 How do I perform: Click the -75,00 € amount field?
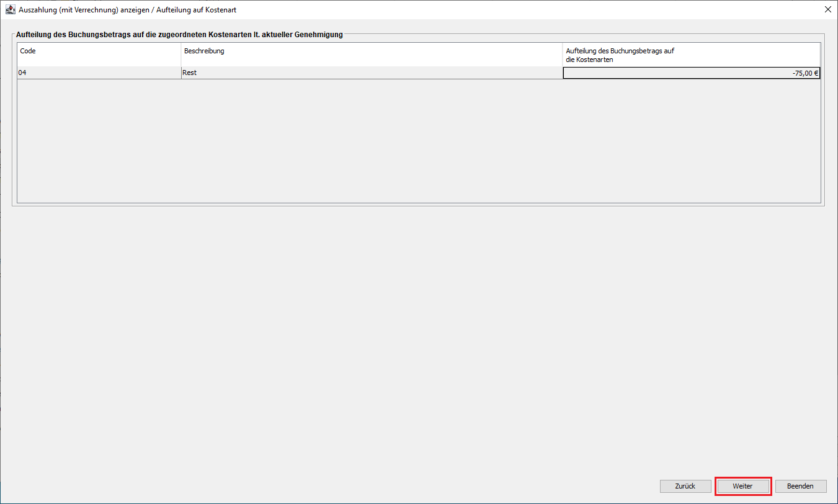[x=691, y=73]
